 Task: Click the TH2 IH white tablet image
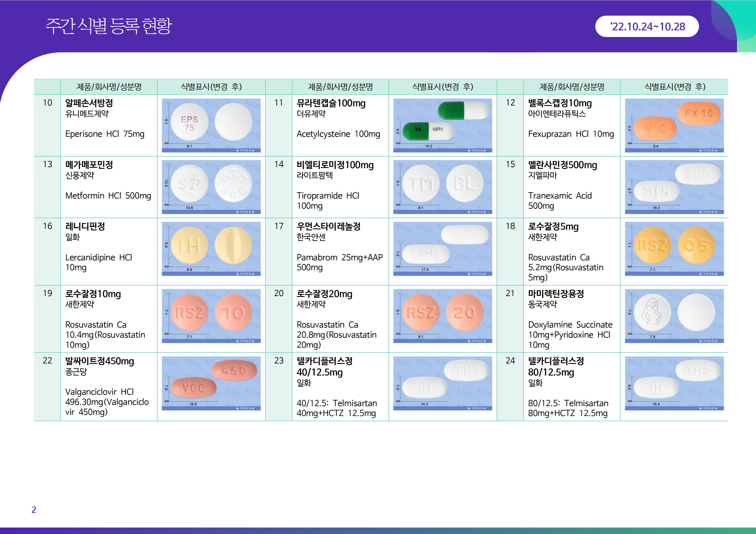pos(674,383)
